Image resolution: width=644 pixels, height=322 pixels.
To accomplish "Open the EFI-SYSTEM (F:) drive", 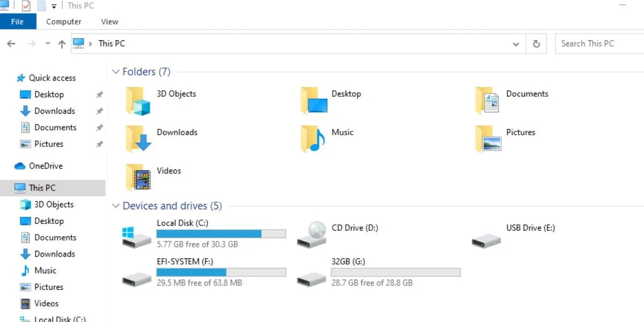I will coord(185,261).
